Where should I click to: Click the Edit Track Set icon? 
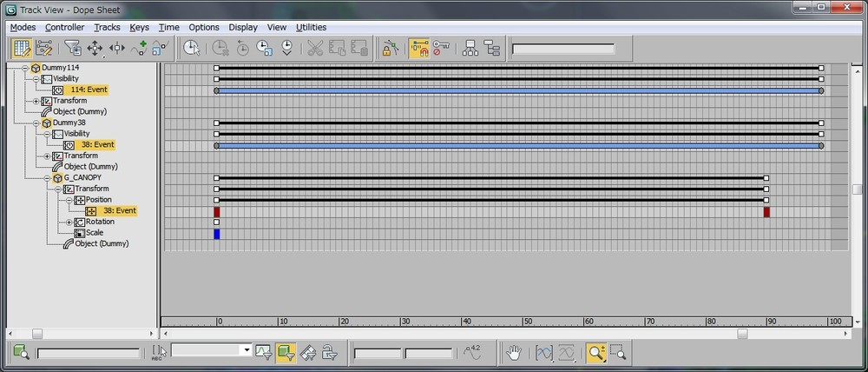click(159, 352)
